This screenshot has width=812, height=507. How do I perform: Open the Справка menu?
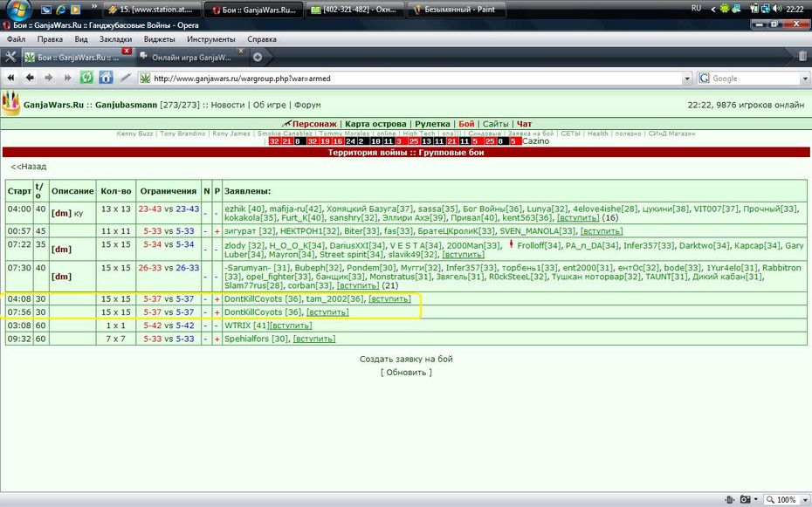(x=262, y=39)
